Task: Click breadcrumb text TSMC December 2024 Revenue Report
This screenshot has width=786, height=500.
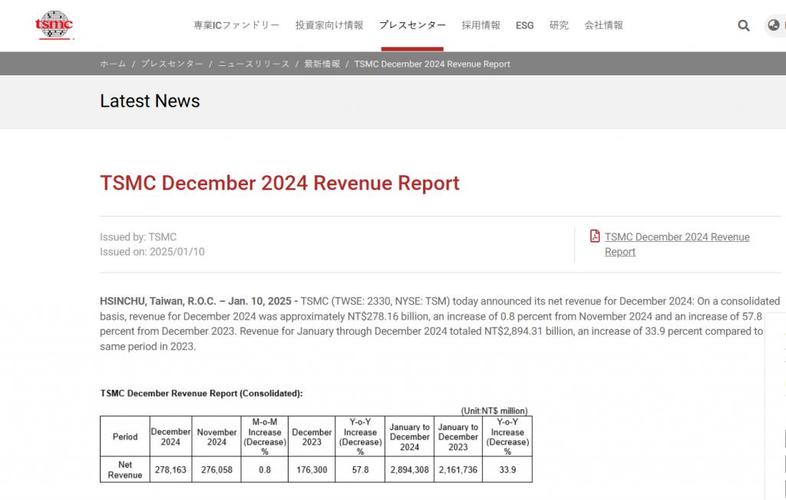Action: pyautogui.click(x=432, y=64)
